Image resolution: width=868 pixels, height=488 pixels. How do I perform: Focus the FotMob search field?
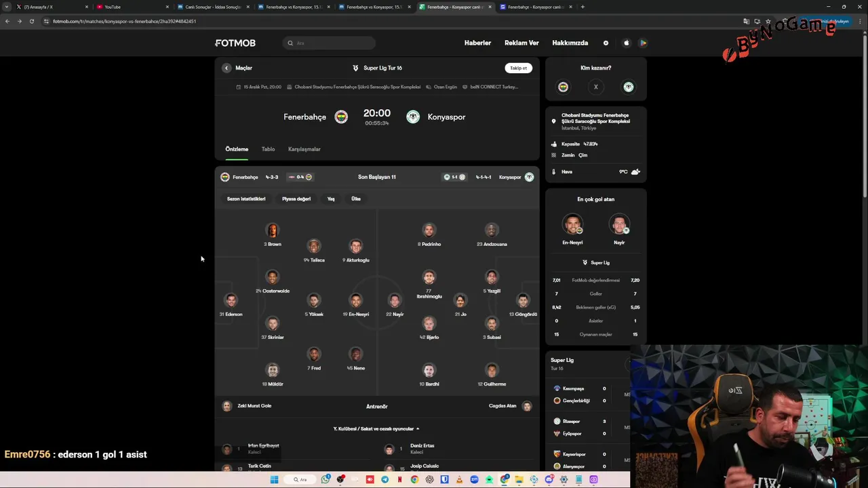coord(329,43)
